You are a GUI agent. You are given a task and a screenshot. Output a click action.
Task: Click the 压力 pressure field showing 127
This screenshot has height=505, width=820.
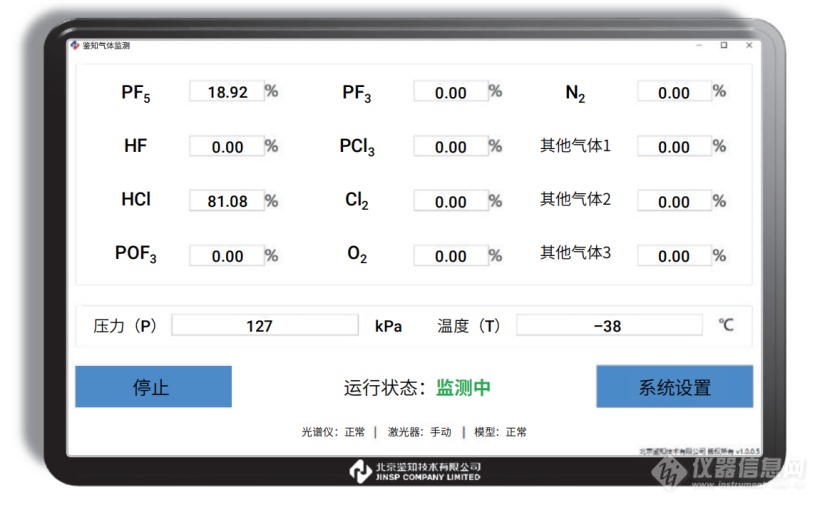(x=264, y=325)
